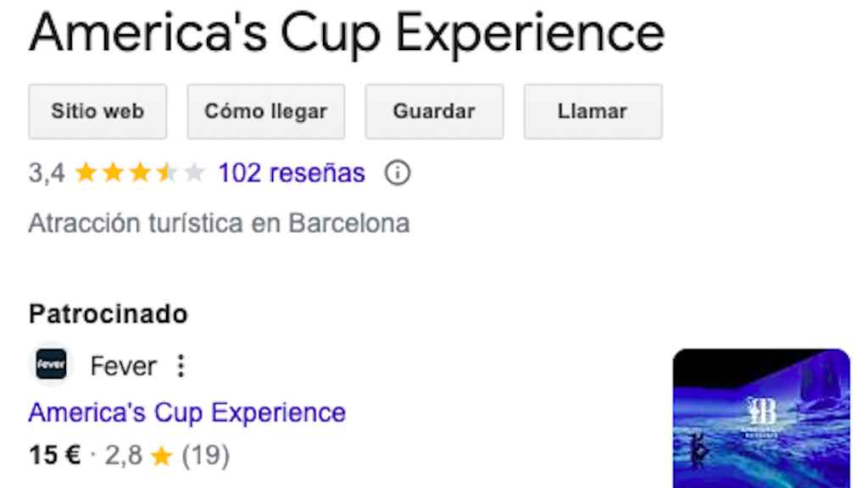
Task: Open the 102 reseñas link
Action: pos(292,172)
